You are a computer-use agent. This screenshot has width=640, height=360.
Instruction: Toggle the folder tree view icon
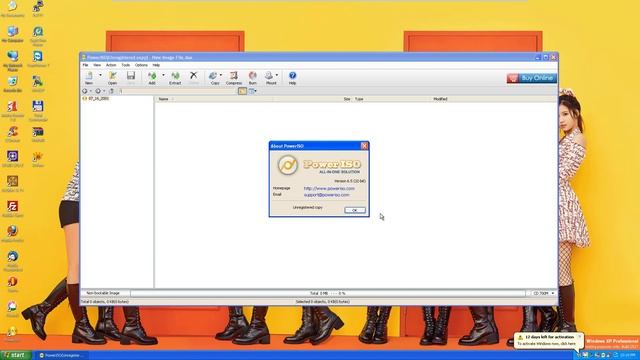tap(242, 91)
